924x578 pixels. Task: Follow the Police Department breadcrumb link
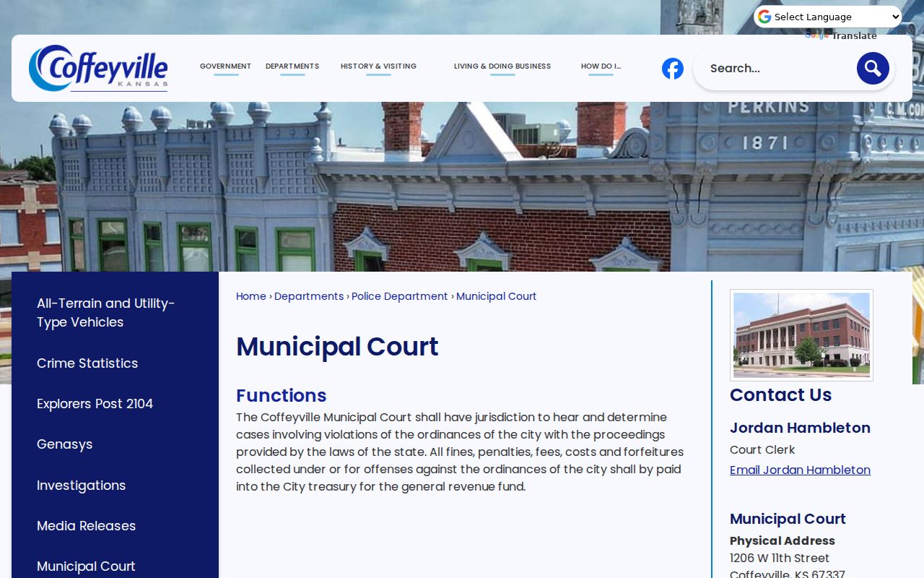400,296
